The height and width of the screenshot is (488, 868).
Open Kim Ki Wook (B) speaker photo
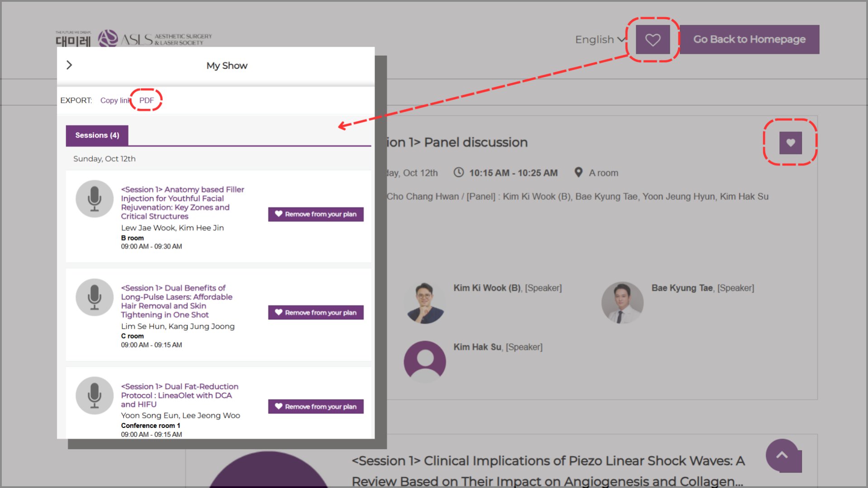point(425,303)
